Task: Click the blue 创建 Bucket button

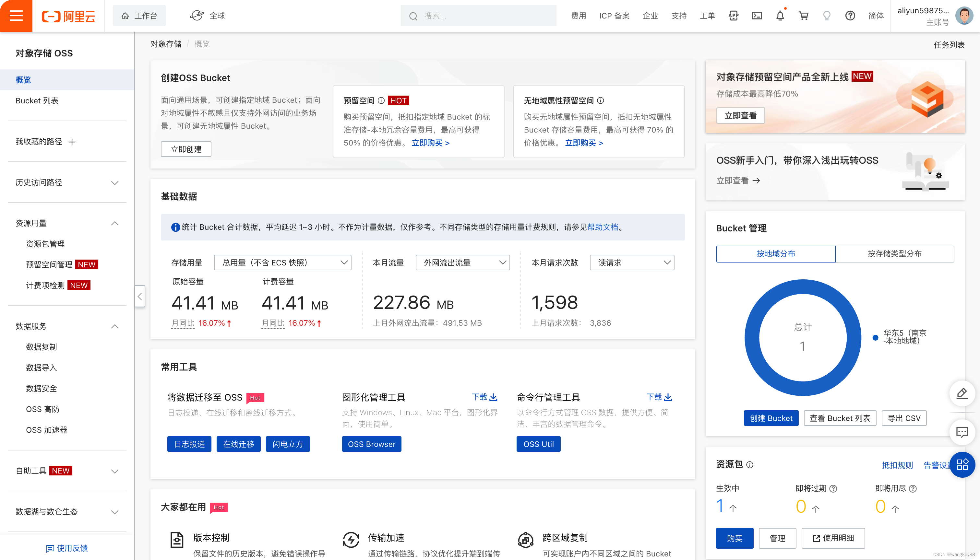Action: coord(771,418)
